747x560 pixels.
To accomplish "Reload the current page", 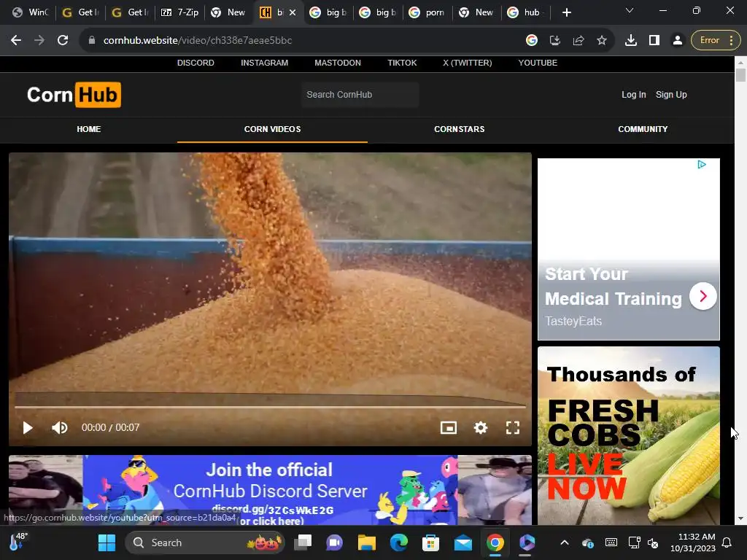I will [63, 41].
